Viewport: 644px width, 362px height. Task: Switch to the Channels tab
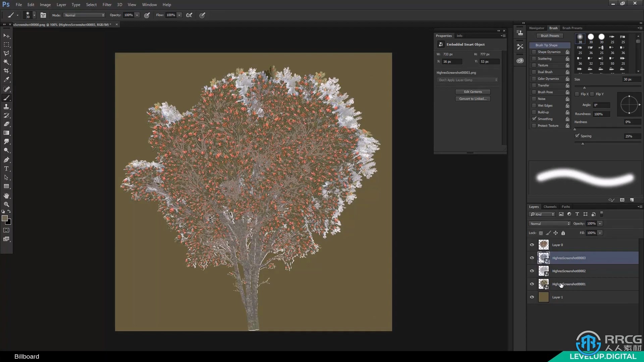pos(549,206)
